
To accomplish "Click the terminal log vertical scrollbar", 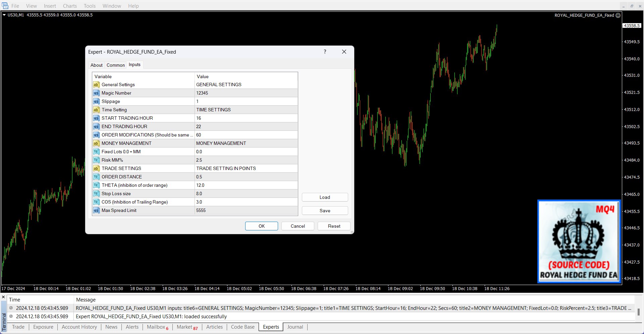I will [x=638, y=312].
